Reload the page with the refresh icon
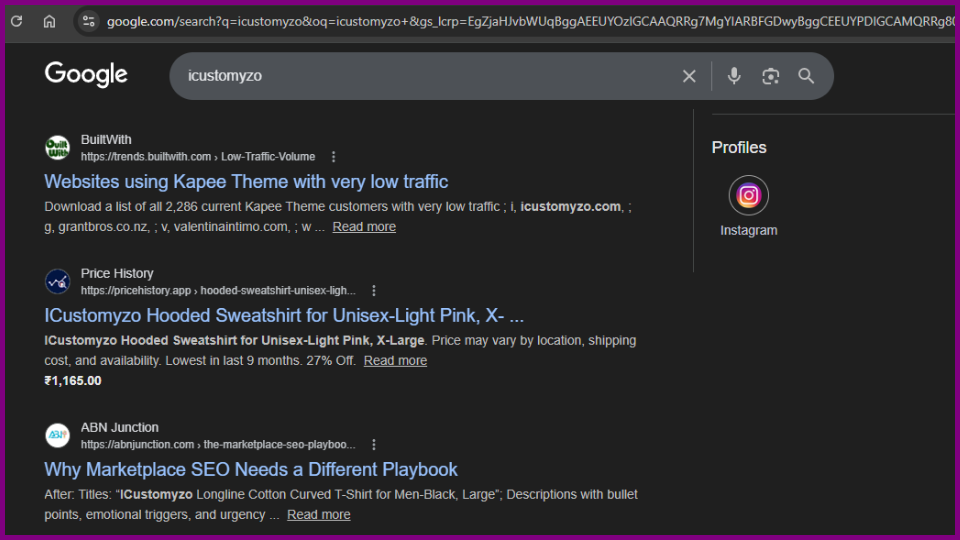Image resolution: width=960 pixels, height=540 pixels. coord(17,21)
